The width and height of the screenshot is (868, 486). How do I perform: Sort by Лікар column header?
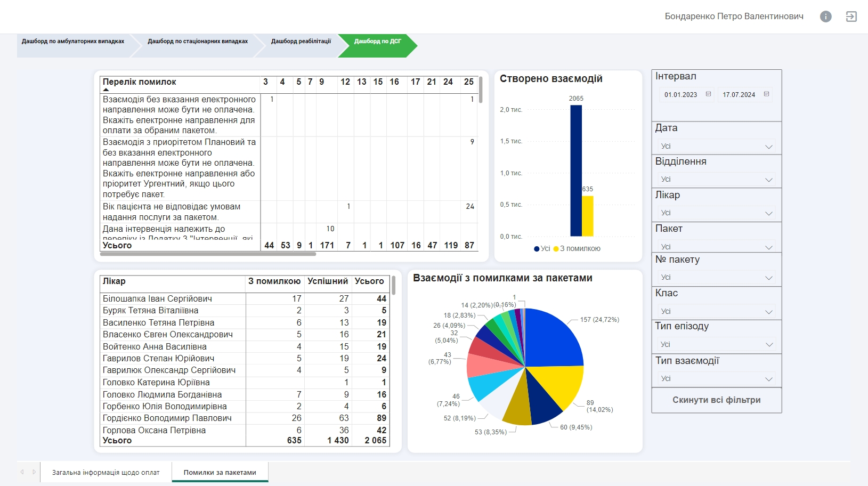click(114, 281)
